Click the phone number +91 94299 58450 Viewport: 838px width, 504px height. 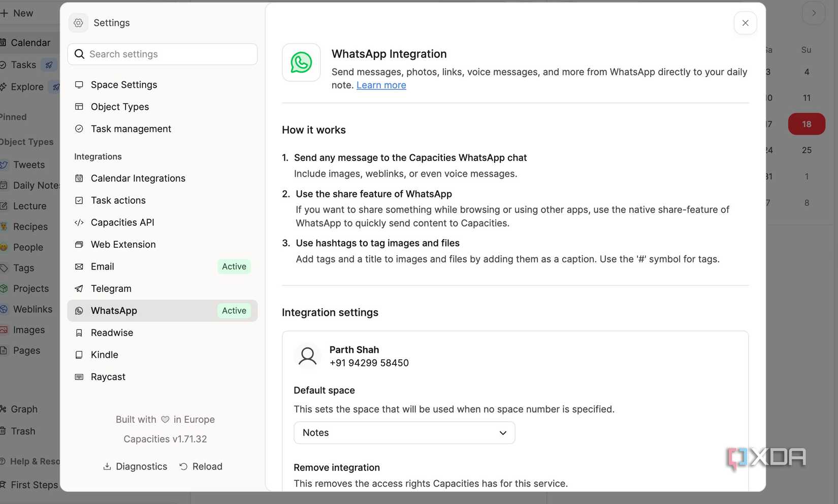coord(369,363)
